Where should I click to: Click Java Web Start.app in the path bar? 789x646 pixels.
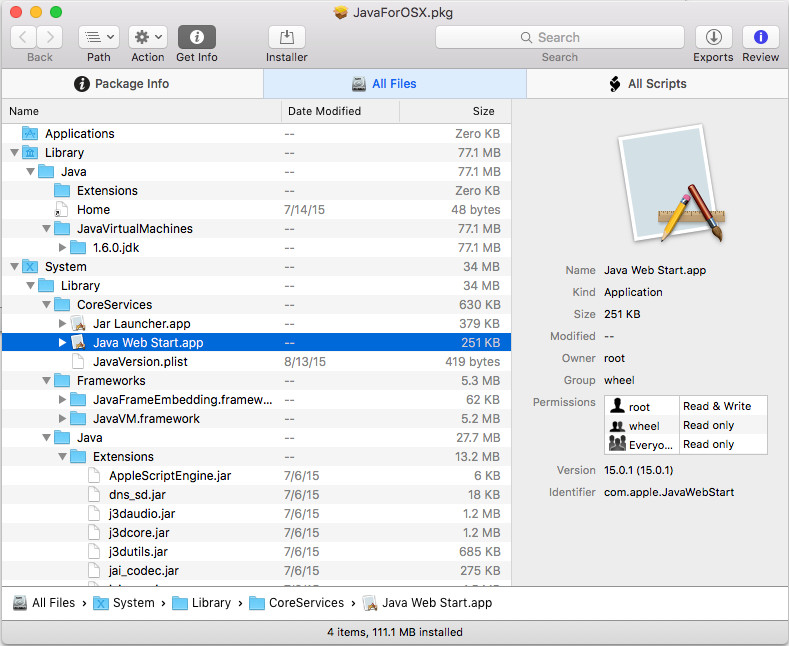[x=427, y=603]
